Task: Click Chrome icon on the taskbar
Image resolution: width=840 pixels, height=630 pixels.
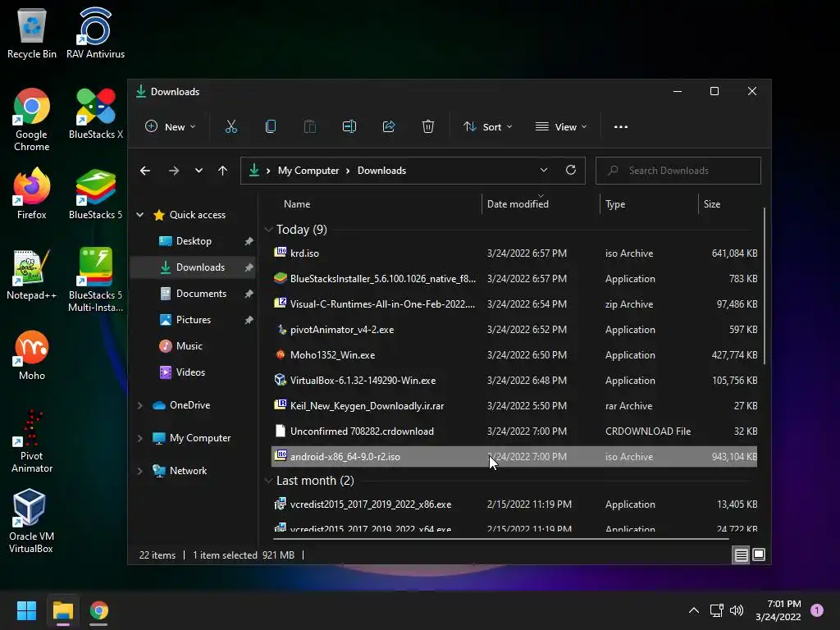Action: click(98, 610)
